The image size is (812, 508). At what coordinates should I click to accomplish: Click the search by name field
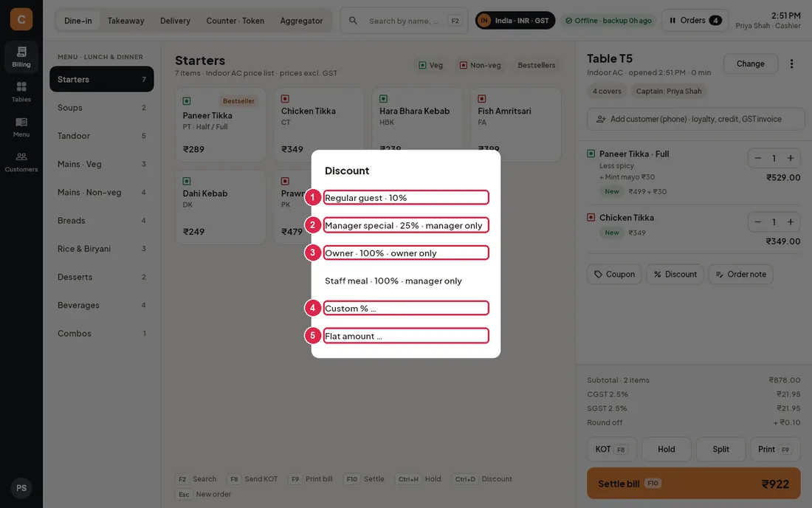[403, 21]
